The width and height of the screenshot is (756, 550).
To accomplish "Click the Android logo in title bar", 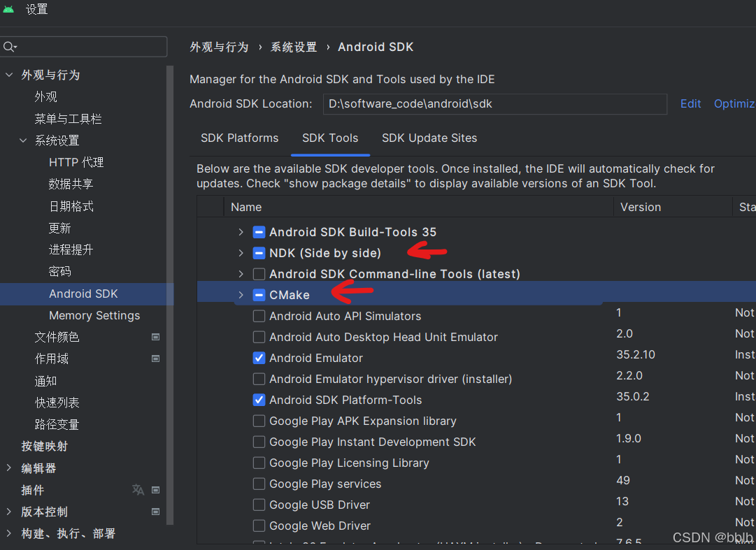I will pyautogui.click(x=8, y=8).
